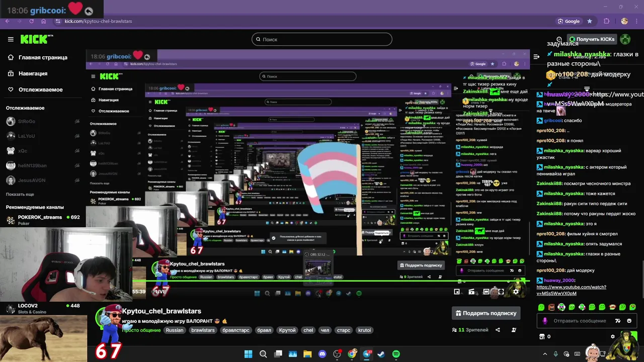Image resolution: width=644 pixels, height=362 pixels.
Task: Expand followed list with Показать еще
Action: coord(20,194)
